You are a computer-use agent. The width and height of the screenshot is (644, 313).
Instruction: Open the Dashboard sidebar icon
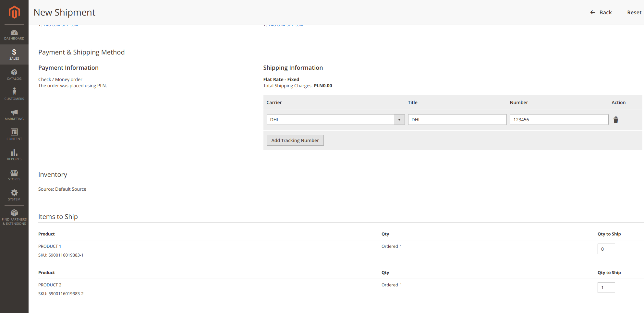tap(14, 35)
